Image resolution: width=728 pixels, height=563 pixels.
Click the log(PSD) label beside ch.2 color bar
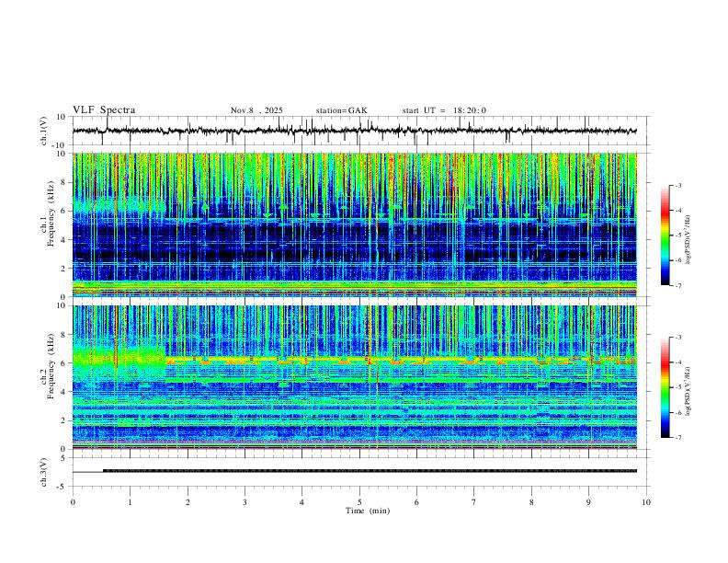(x=688, y=391)
